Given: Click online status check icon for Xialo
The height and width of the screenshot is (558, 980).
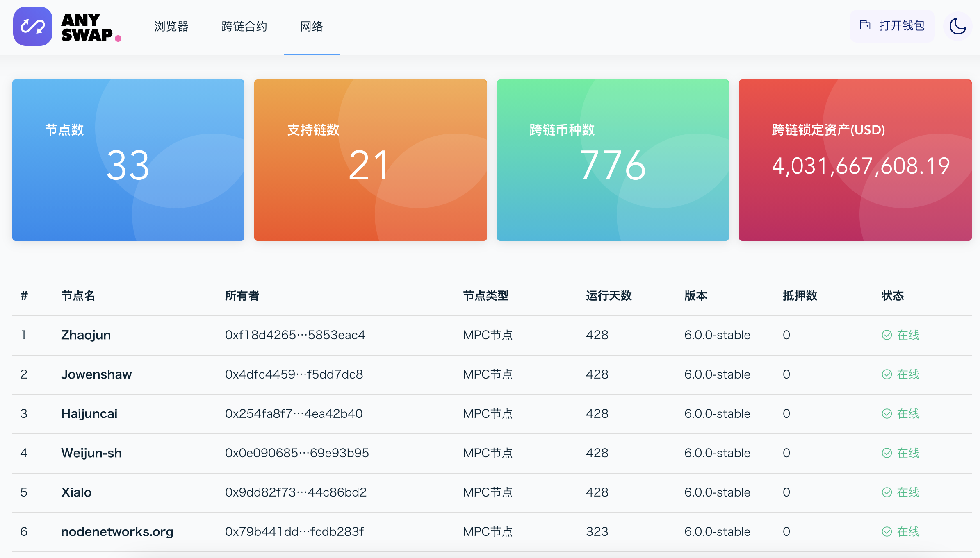Looking at the screenshot, I should pos(887,492).
